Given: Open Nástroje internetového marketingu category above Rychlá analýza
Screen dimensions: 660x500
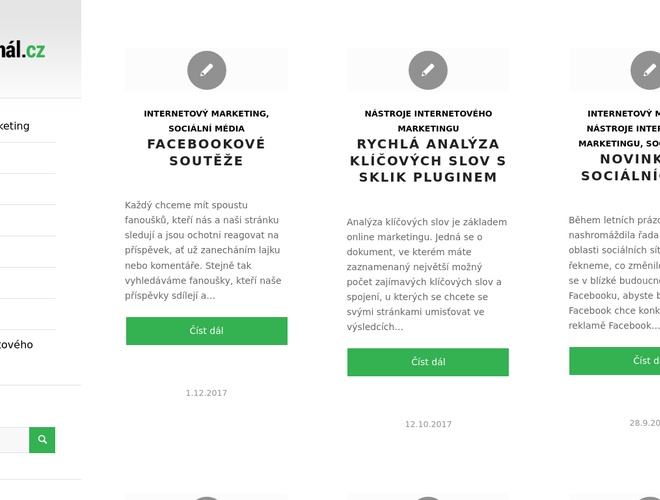Looking at the screenshot, I should pos(428,121).
